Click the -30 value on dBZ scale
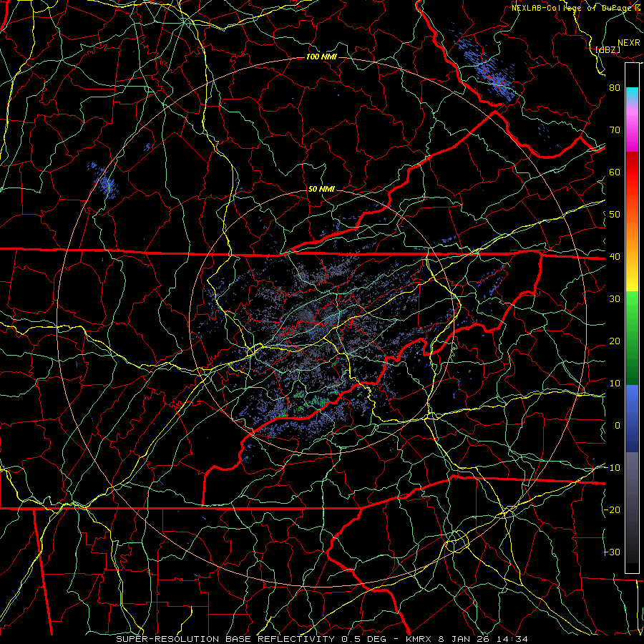Screen dimensions: 644x644 coord(612,552)
